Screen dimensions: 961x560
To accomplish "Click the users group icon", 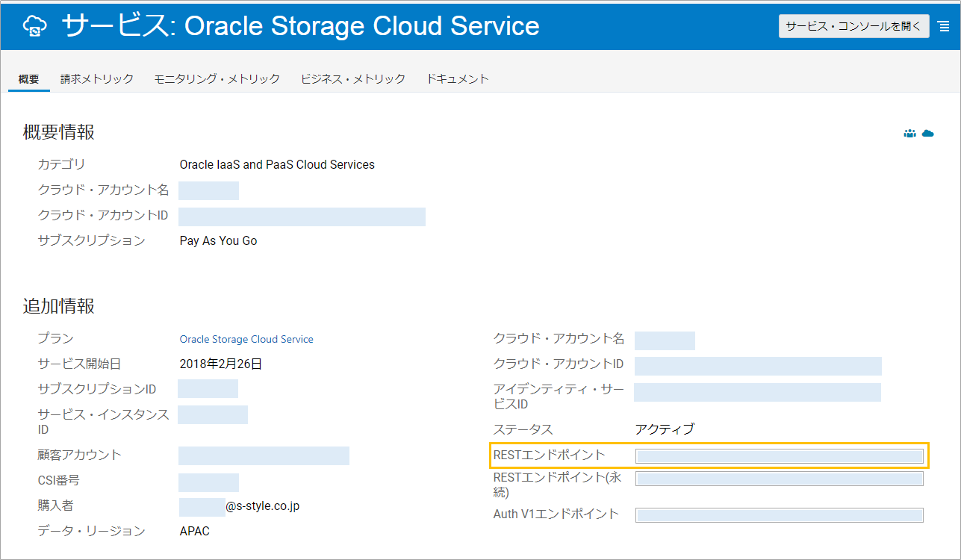I will [x=909, y=134].
